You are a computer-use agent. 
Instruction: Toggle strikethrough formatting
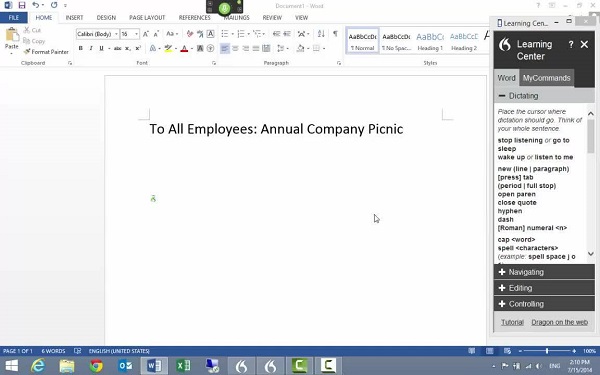point(117,48)
